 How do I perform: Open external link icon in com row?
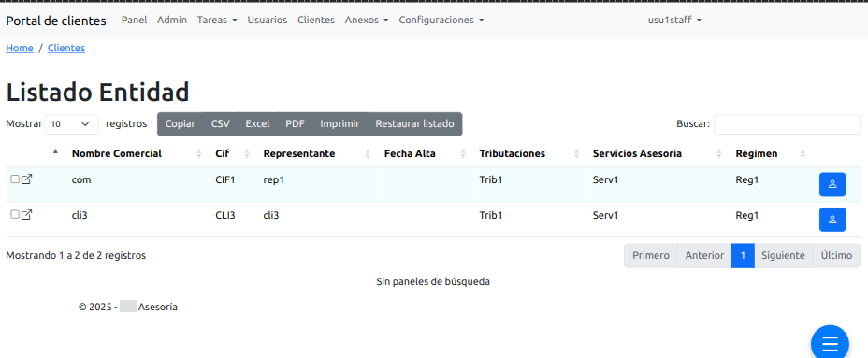(26, 179)
